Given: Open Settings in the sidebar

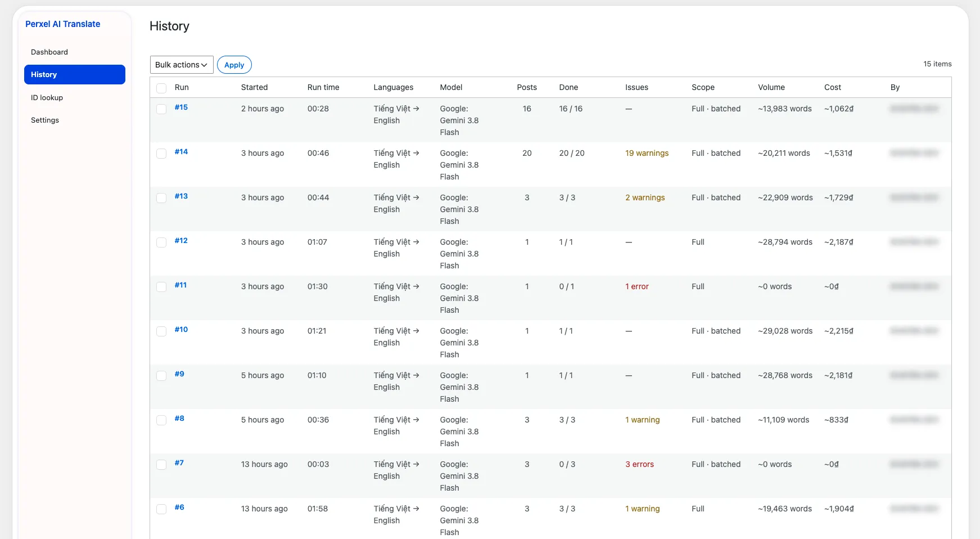Looking at the screenshot, I should pyautogui.click(x=75, y=120).
